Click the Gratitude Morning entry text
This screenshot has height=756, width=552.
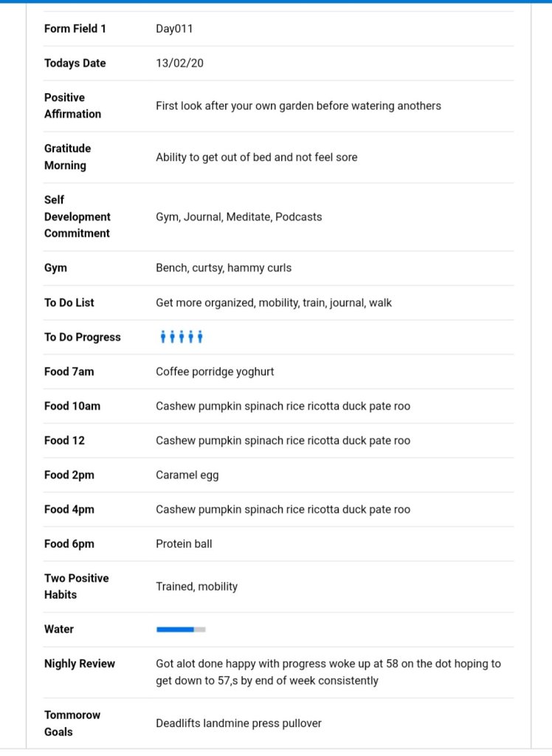pyautogui.click(x=256, y=157)
